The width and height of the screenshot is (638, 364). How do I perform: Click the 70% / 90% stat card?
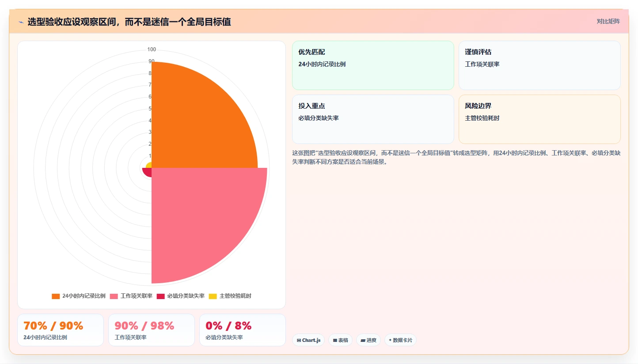(x=61, y=330)
